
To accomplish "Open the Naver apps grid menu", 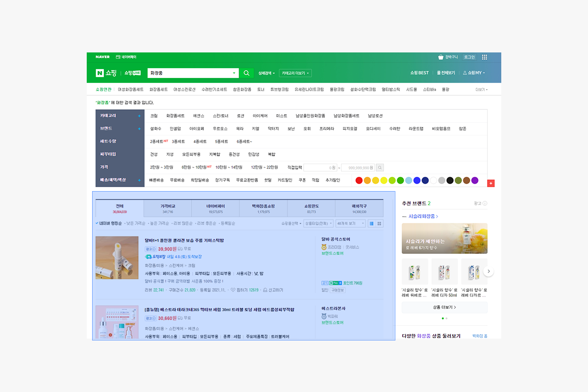I will coord(484,57).
